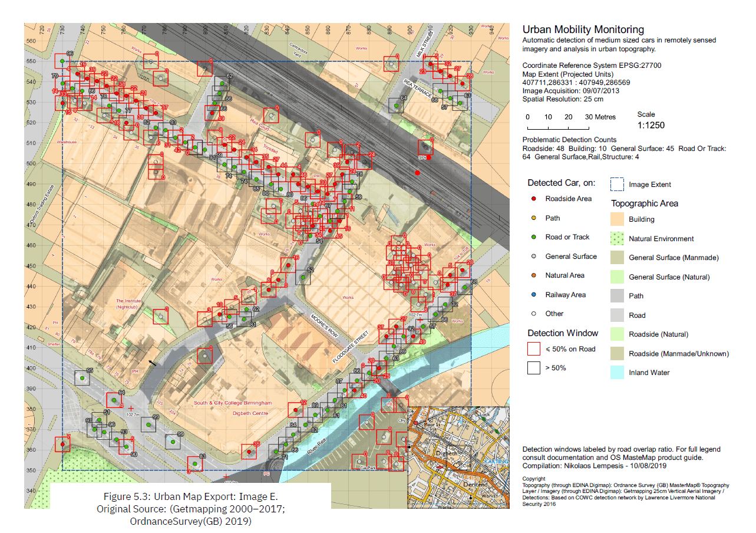This screenshot has height=533, width=756.
Task: Click the Roadside (Natural) swatch
Action: (x=617, y=334)
